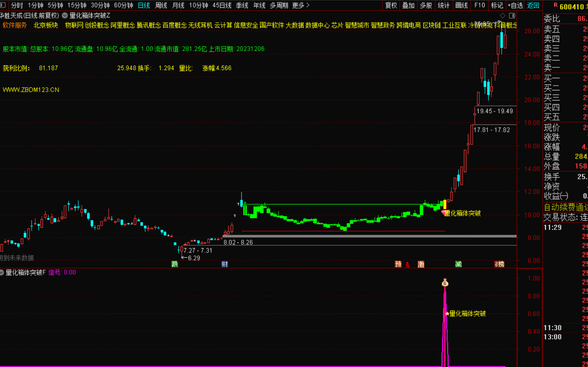Click the 返回 return button

pyautogui.click(x=533, y=5)
